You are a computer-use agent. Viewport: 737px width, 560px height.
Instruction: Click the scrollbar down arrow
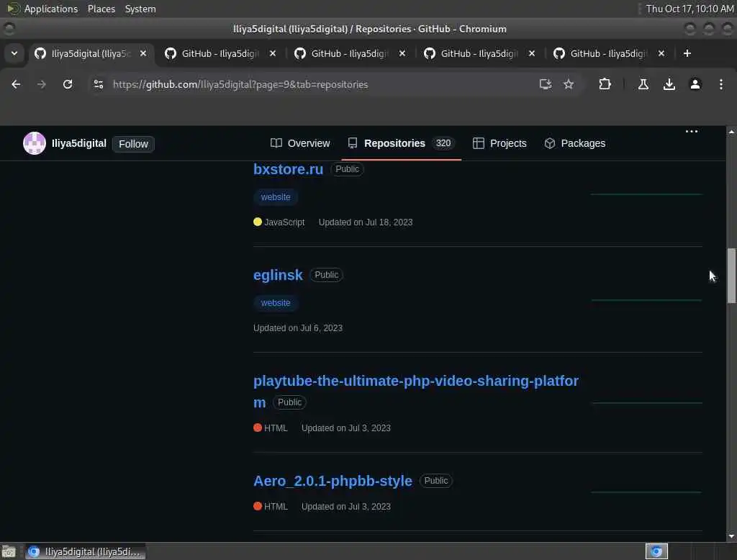pyautogui.click(x=731, y=536)
